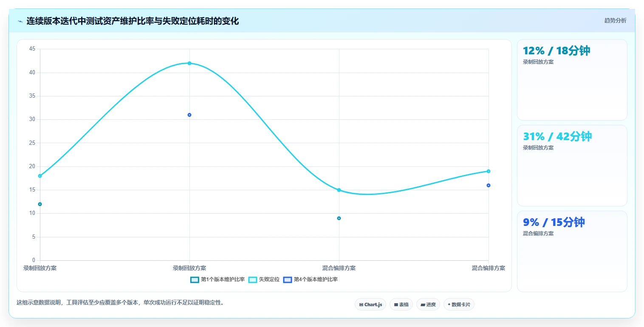Open the 数据卡片 tag
The width and height of the screenshot is (644, 327).
point(459,304)
